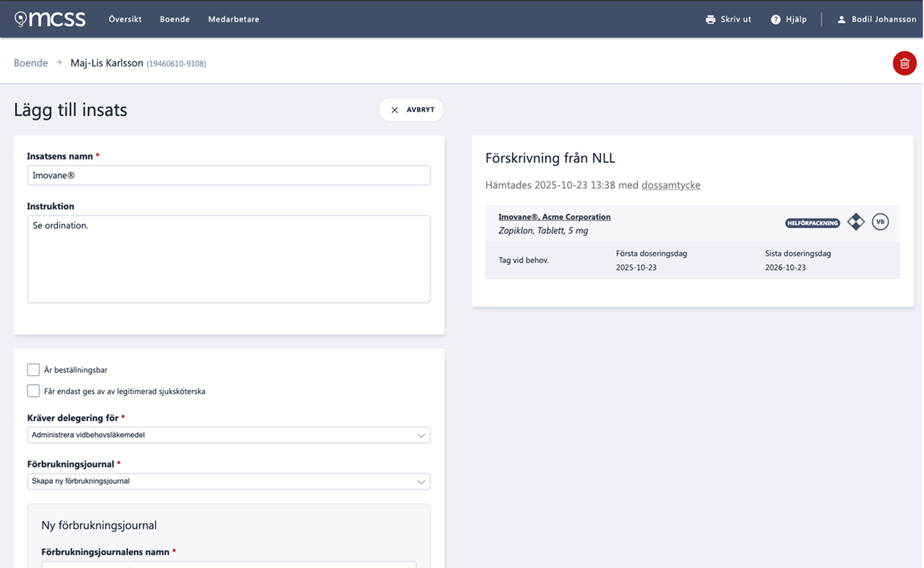Click the diamond symbol on prescription
Image resolution: width=924 pixels, height=568 pixels.
[x=856, y=222]
